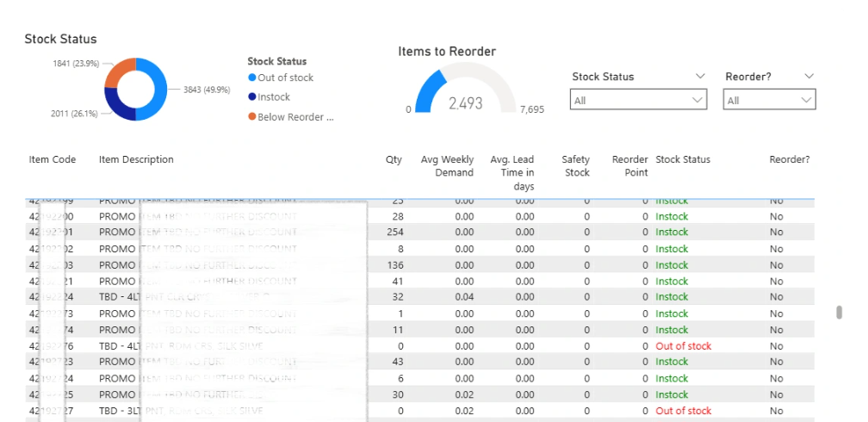Sort by Qty column header

coord(394,159)
